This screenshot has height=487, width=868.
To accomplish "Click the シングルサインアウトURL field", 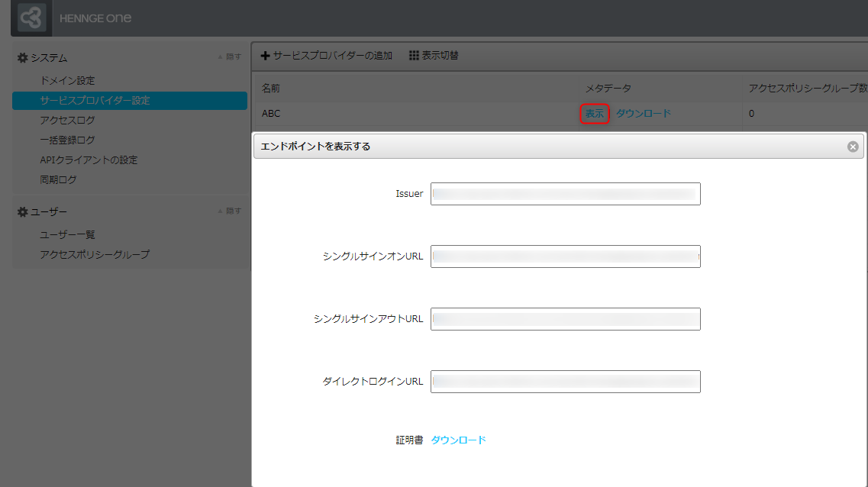I will [x=565, y=319].
